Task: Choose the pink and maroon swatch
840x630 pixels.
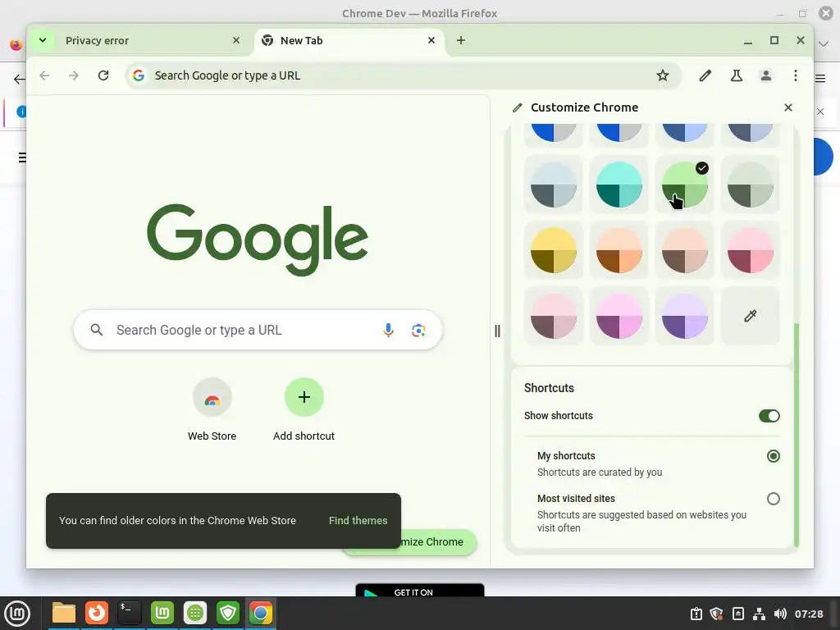Action: click(x=750, y=250)
